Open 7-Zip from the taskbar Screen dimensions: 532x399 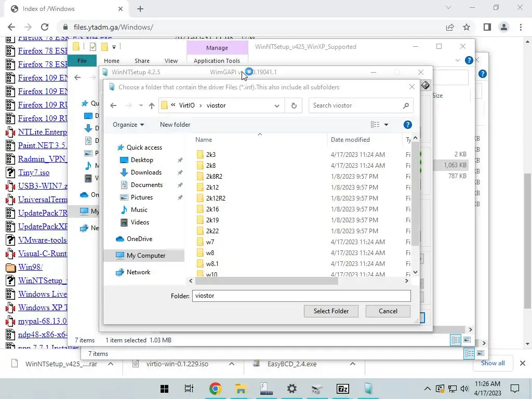[343, 389]
